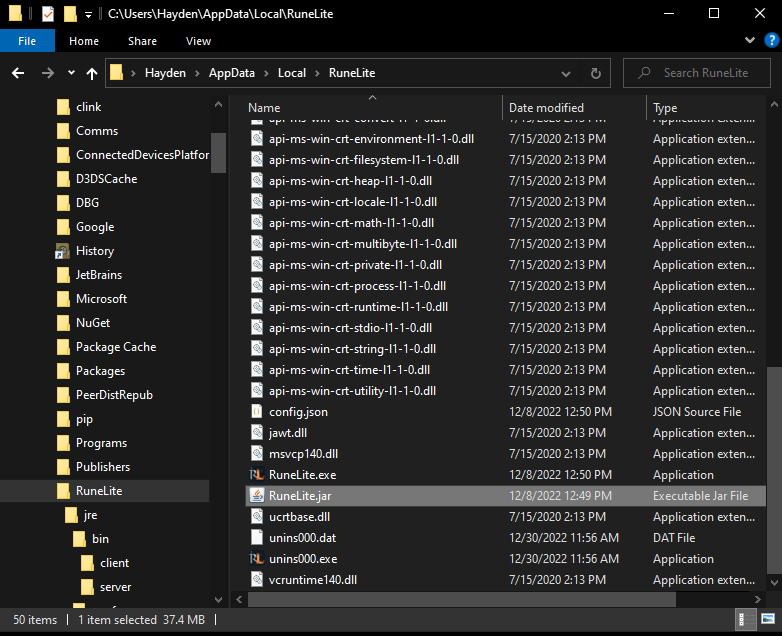782x636 pixels.
Task: Click the Google folder icon in tree
Action: point(63,227)
